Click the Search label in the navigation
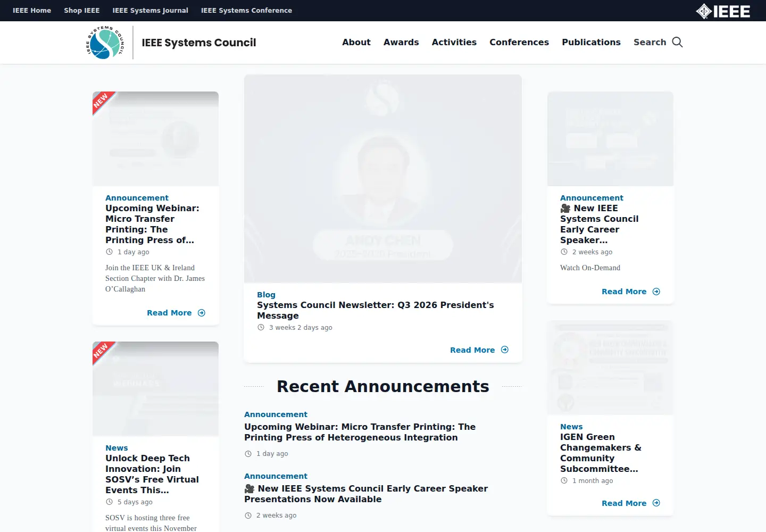766x532 pixels. tap(650, 42)
